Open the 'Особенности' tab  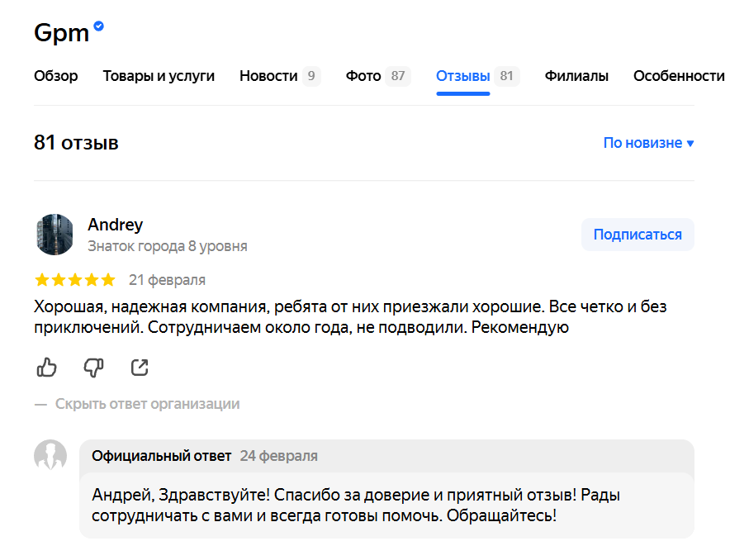click(679, 76)
